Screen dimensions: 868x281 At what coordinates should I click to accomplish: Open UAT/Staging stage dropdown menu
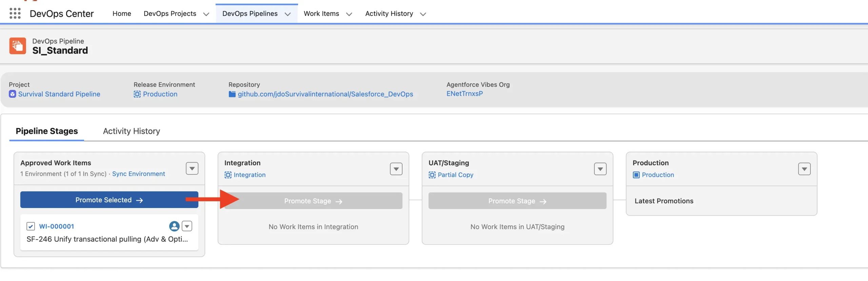pyautogui.click(x=600, y=169)
